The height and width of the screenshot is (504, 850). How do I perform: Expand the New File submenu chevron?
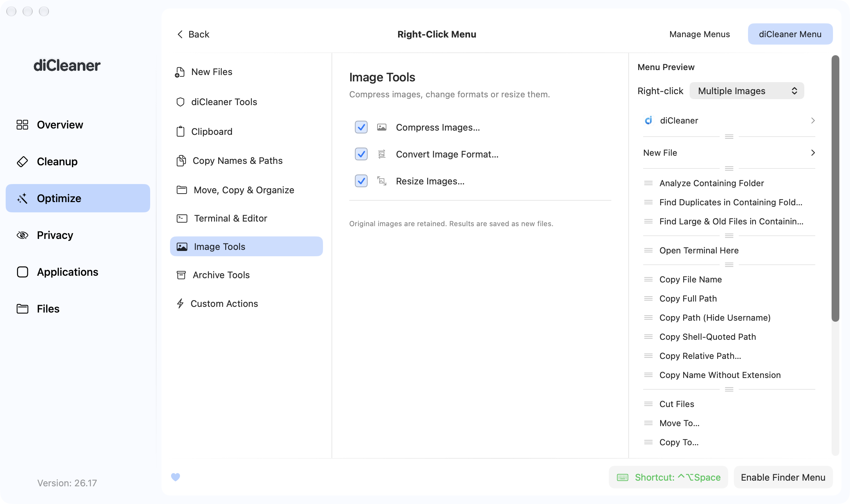click(x=813, y=153)
